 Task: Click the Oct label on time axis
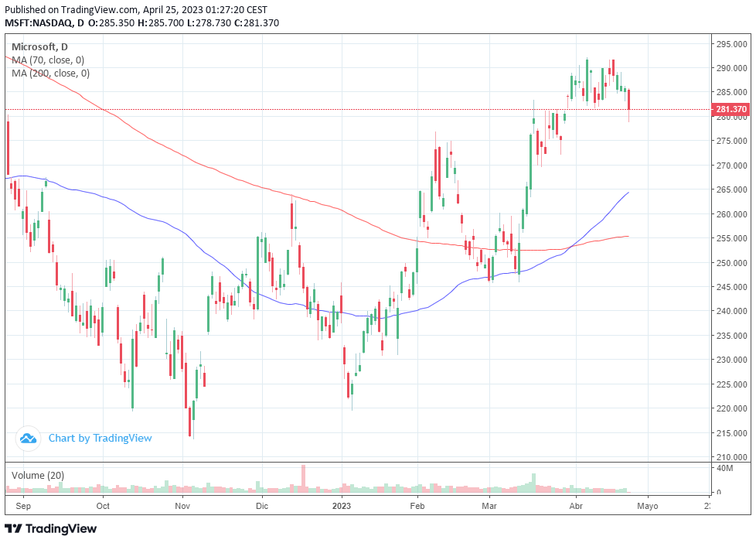[x=103, y=507]
